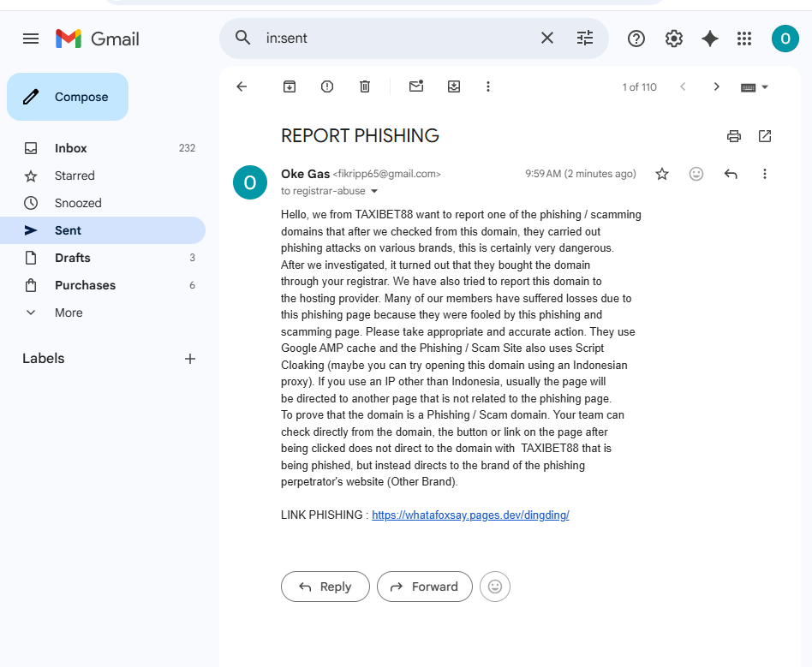Open the whatafoxsay.pages.dev phishing link
This screenshot has height=667, width=812.
[x=470, y=515]
